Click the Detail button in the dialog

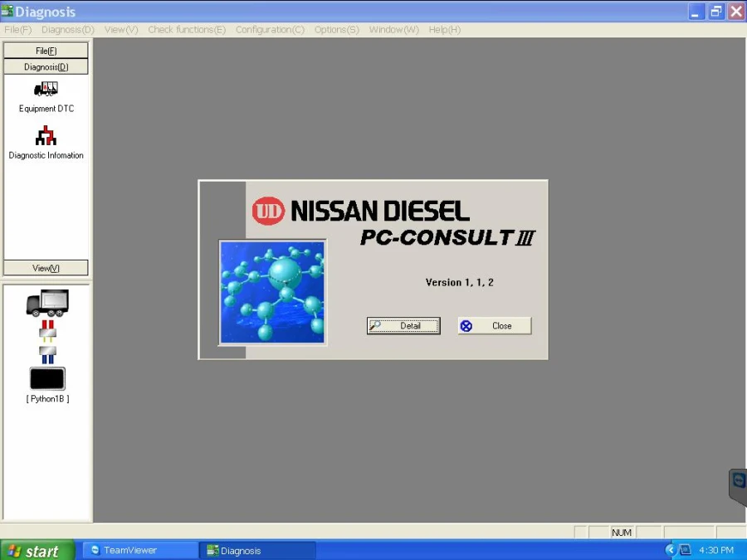(x=403, y=326)
